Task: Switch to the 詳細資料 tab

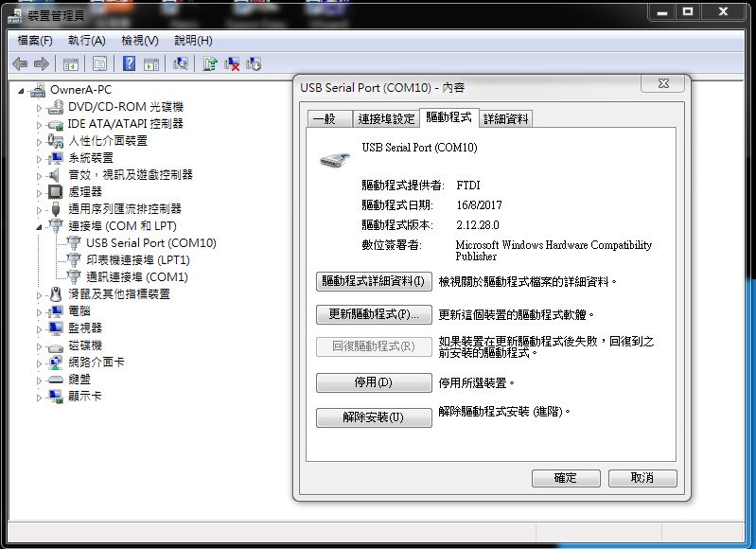Action: coord(506,118)
